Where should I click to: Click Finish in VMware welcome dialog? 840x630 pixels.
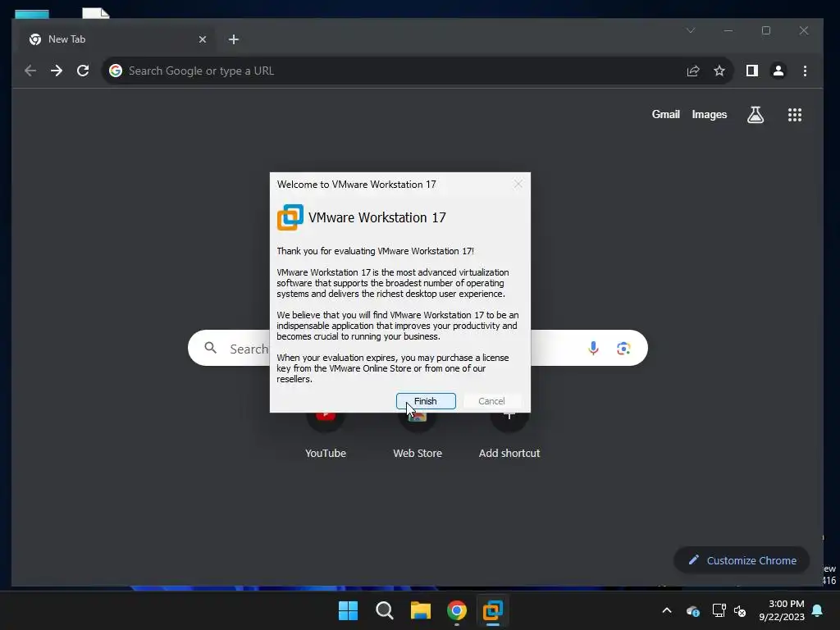tap(426, 400)
